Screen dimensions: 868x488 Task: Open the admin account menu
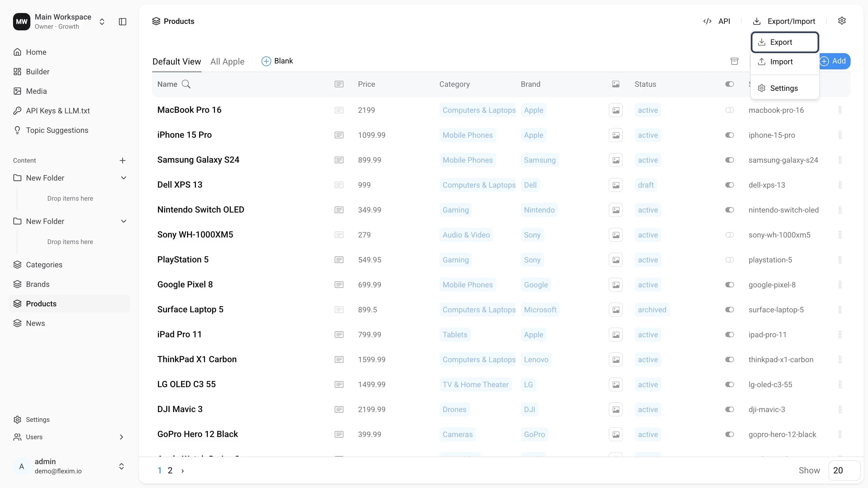[70, 466]
